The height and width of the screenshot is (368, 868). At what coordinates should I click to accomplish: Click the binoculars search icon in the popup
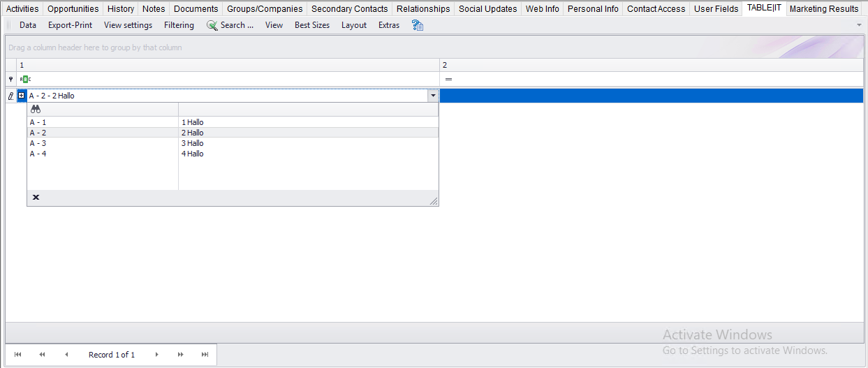tap(36, 110)
